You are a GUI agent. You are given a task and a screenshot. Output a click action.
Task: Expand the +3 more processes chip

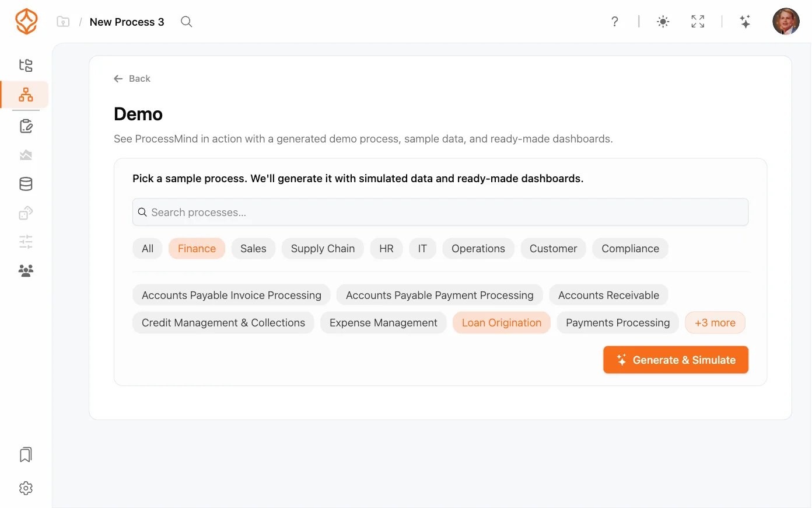pyautogui.click(x=715, y=323)
